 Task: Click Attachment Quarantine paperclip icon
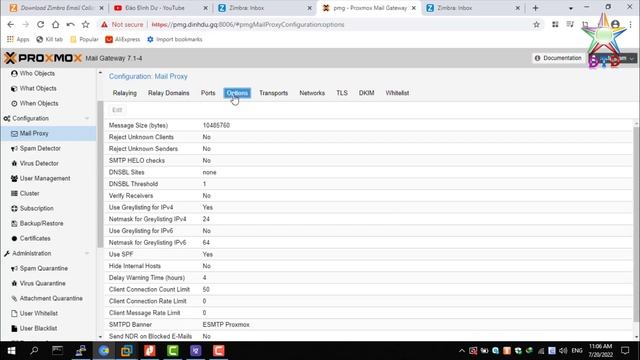click(14, 298)
